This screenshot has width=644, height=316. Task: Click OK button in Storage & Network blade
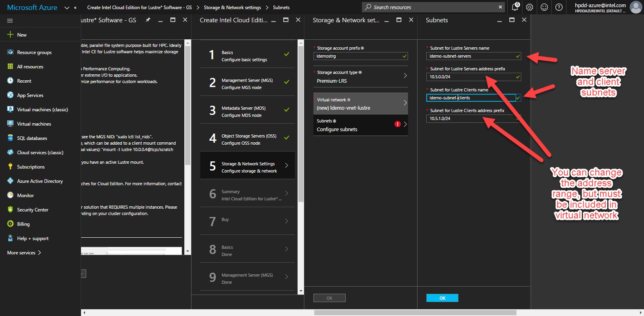point(329,298)
